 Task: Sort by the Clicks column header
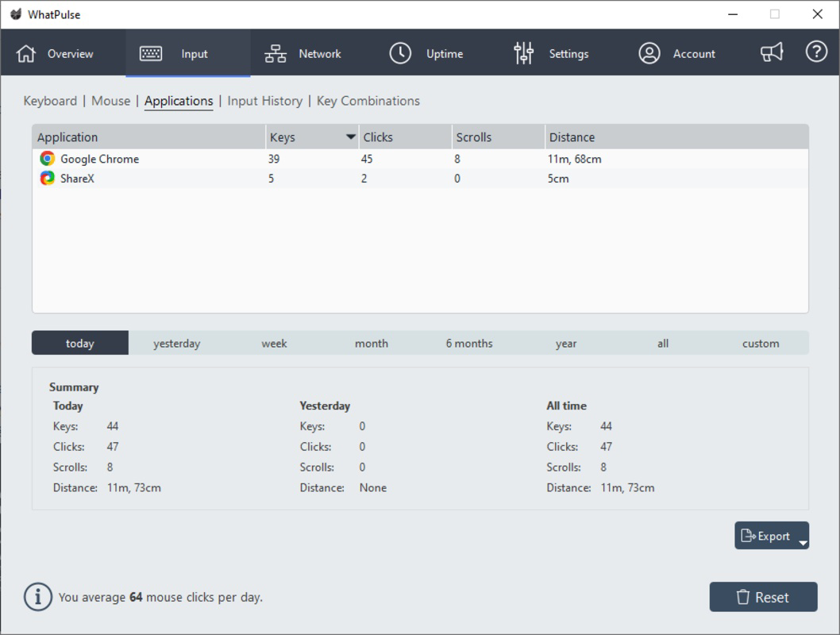point(405,137)
